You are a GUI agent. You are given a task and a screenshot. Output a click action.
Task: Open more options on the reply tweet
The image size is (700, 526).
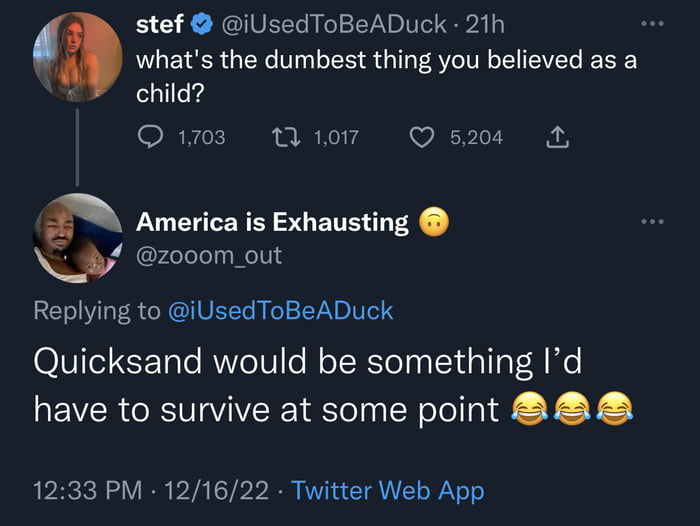pos(653,220)
